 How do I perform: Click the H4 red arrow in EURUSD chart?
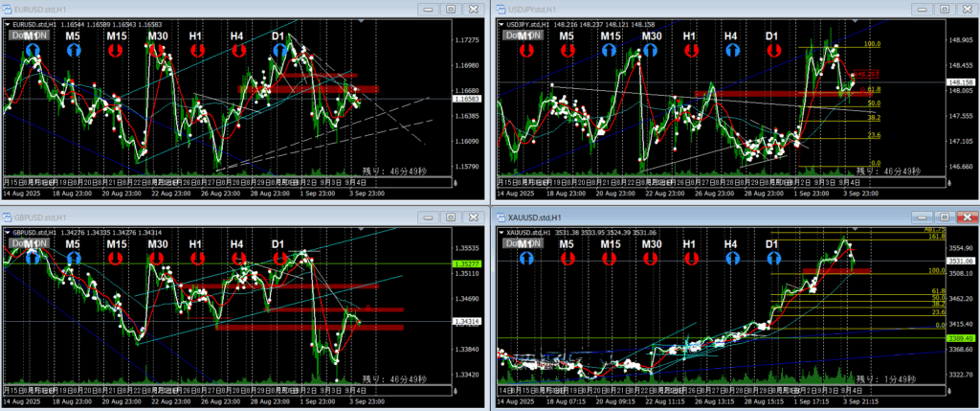click(x=237, y=50)
